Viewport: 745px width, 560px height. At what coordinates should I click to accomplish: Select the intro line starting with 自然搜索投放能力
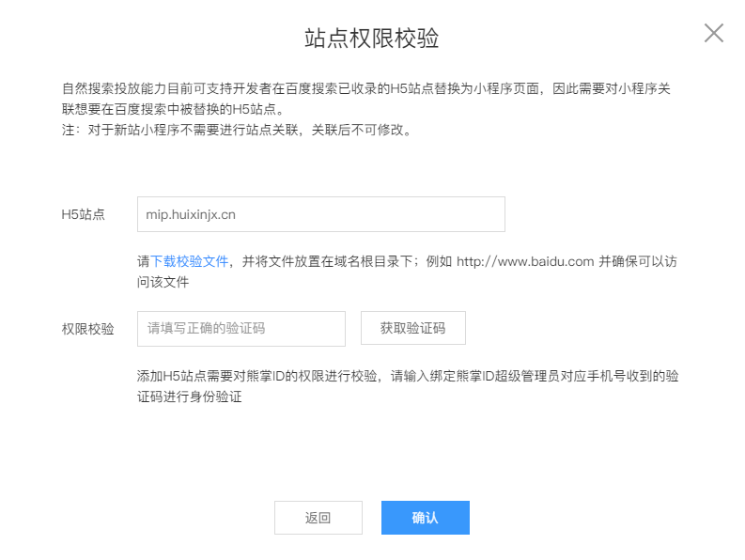click(x=365, y=88)
